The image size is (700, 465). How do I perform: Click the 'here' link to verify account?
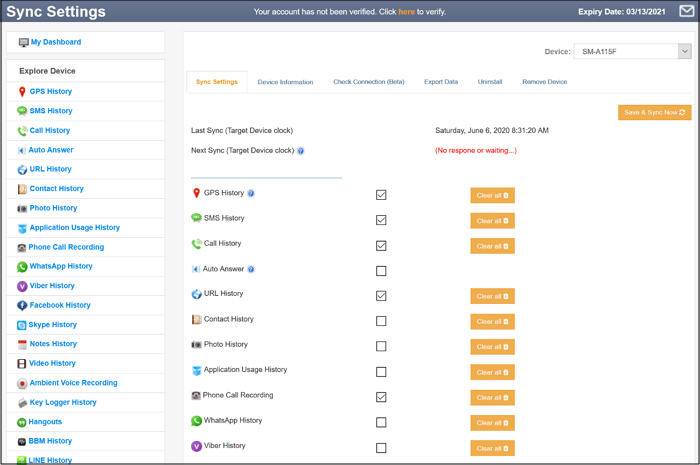(x=406, y=12)
